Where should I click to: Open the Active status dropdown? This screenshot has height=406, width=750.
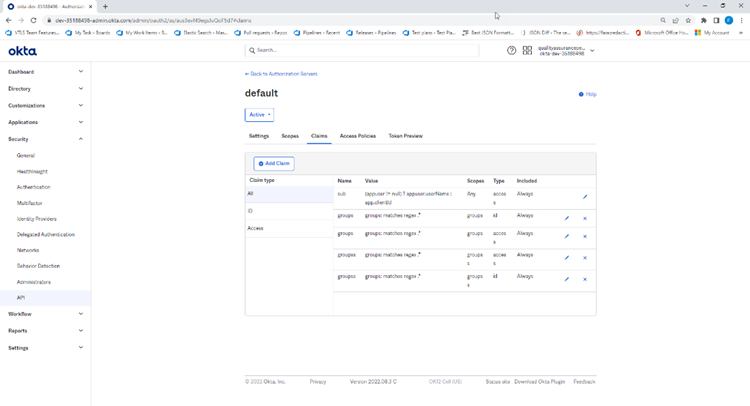tap(259, 115)
